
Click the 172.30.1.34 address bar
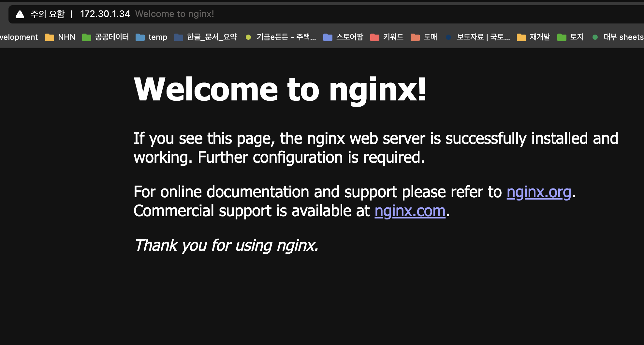(326, 14)
